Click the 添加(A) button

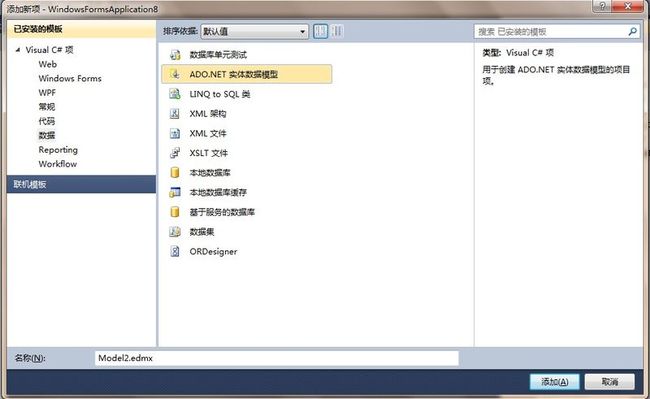pos(555,382)
